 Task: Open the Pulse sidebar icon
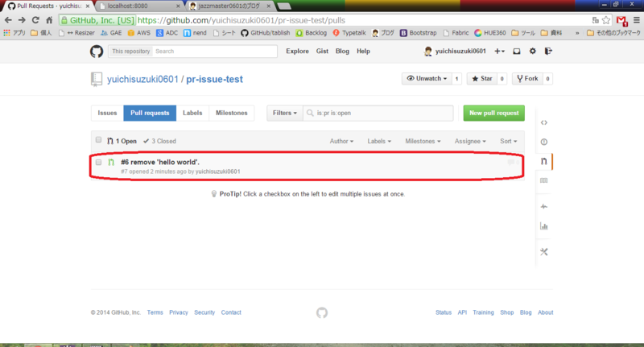coord(544,207)
